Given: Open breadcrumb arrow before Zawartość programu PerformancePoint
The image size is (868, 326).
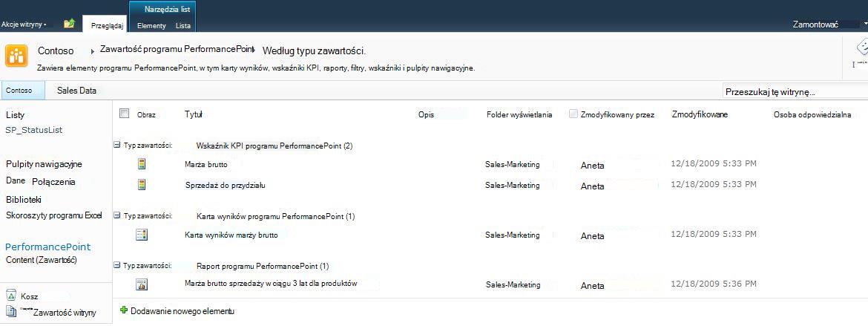Looking at the screenshot, I should 93,51.
